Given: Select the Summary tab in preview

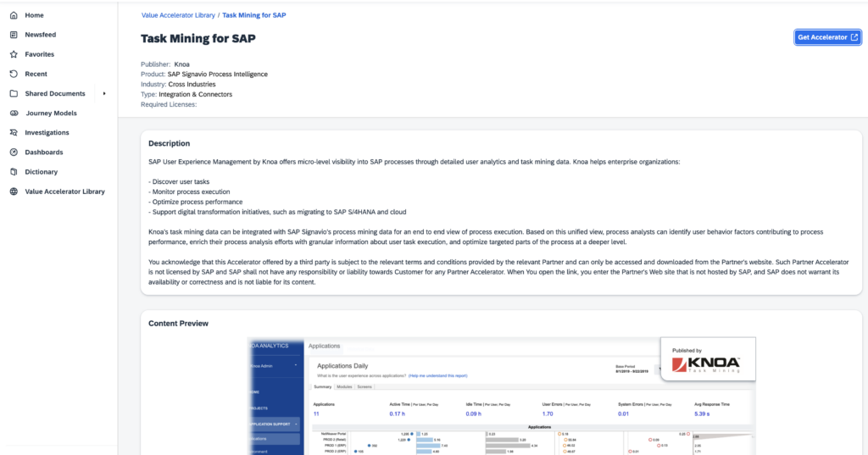Looking at the screenshot, I should 323,387.
